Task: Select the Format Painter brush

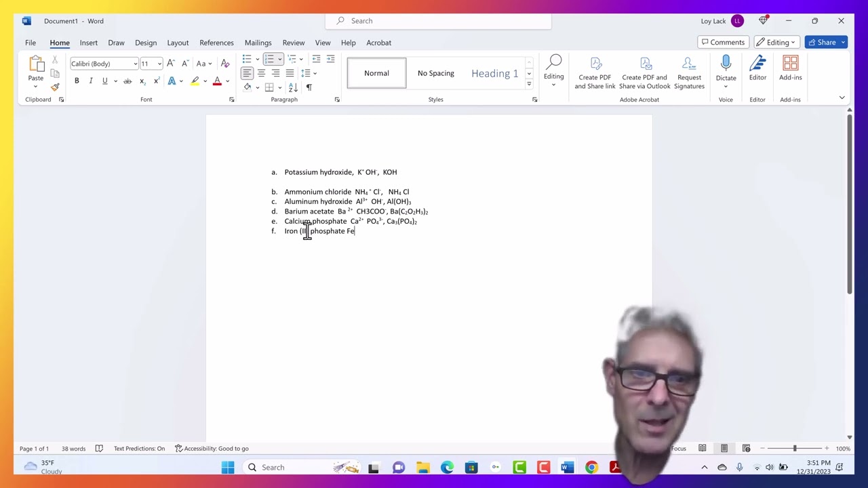Action: point(55,87)
